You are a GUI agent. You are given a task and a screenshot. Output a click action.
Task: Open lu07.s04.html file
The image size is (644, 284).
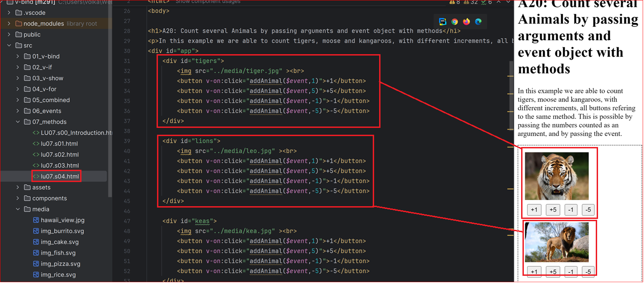click(x=56, y=177)
